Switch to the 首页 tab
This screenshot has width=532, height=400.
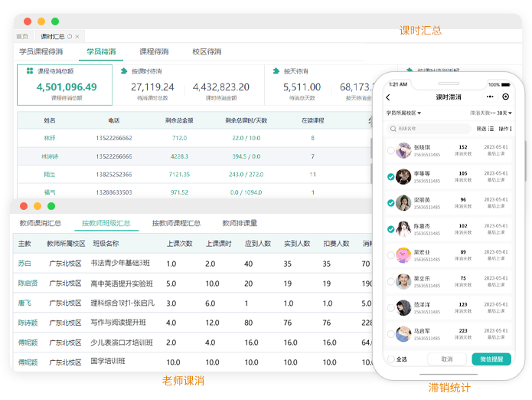pyautogui.click(x=22, y=36)
